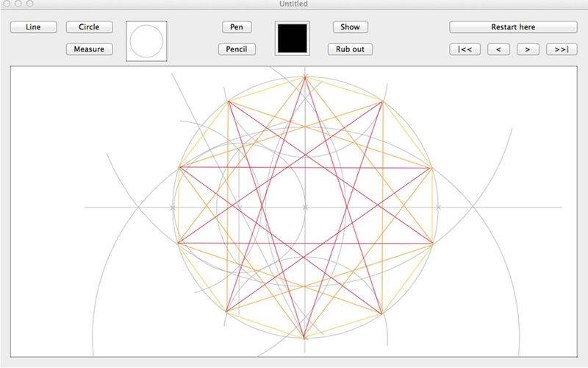The width and height of the screenshot is (588, 368).
Task: Click the leftmost cross marker on horizontal axis
Action: (x=173, y=208)
